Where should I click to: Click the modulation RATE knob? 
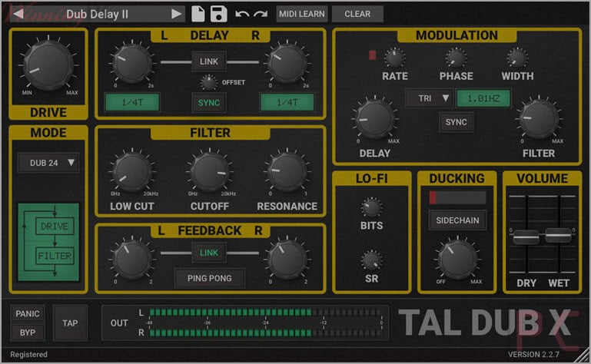tap(394, 58)
